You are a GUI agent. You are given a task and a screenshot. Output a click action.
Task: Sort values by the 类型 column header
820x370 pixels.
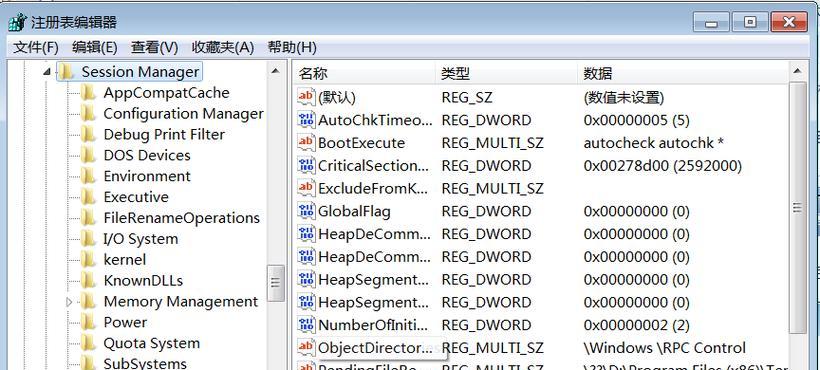[506, 73]
